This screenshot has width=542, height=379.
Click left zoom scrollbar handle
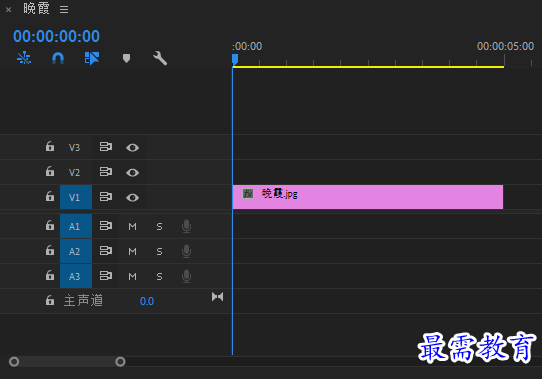(x=14, y=362)
